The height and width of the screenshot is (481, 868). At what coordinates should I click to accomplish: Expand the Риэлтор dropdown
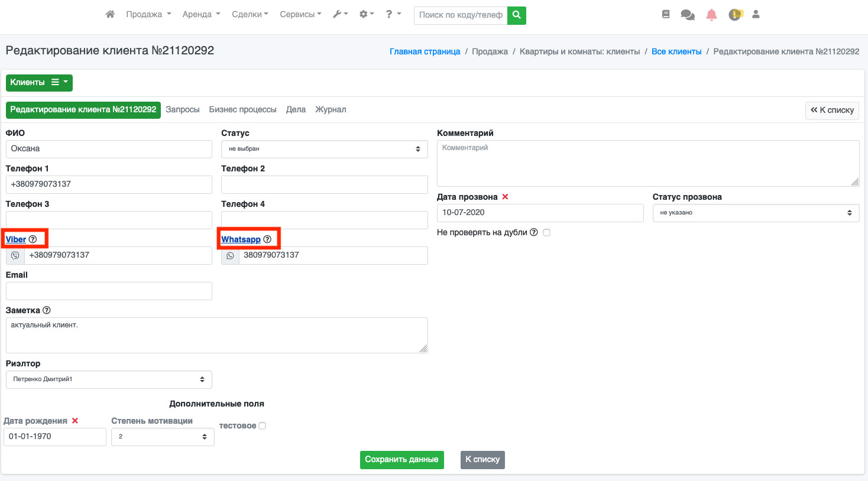tap(109, 379)
